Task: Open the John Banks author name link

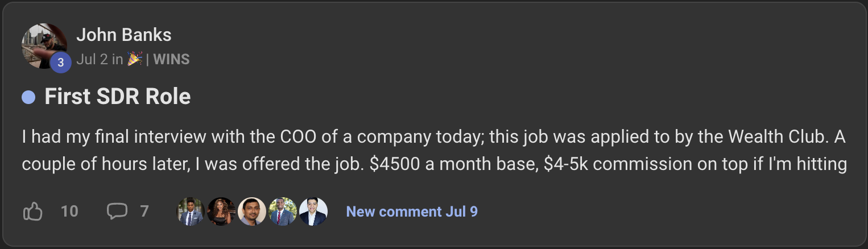Action: (x=123, y=35)
